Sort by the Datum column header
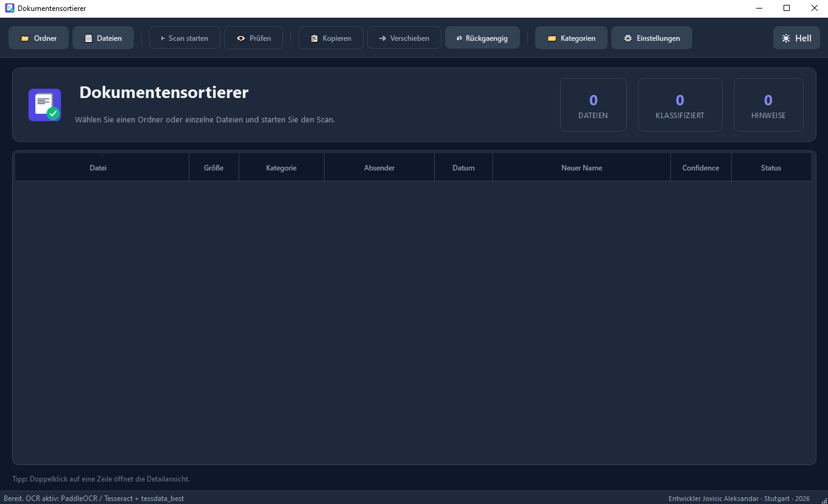Screen dimensions: 828x504 (463, 167)
